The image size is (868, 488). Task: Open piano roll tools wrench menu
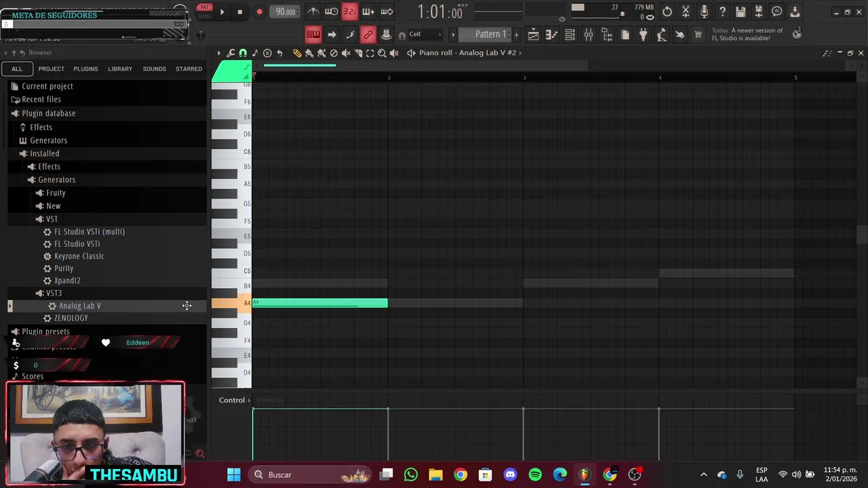pos(231,53)
